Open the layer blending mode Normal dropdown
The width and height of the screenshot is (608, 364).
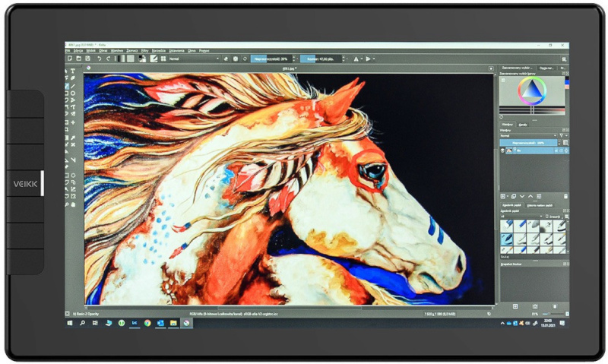pyautogui.click(x=528, y=136)
